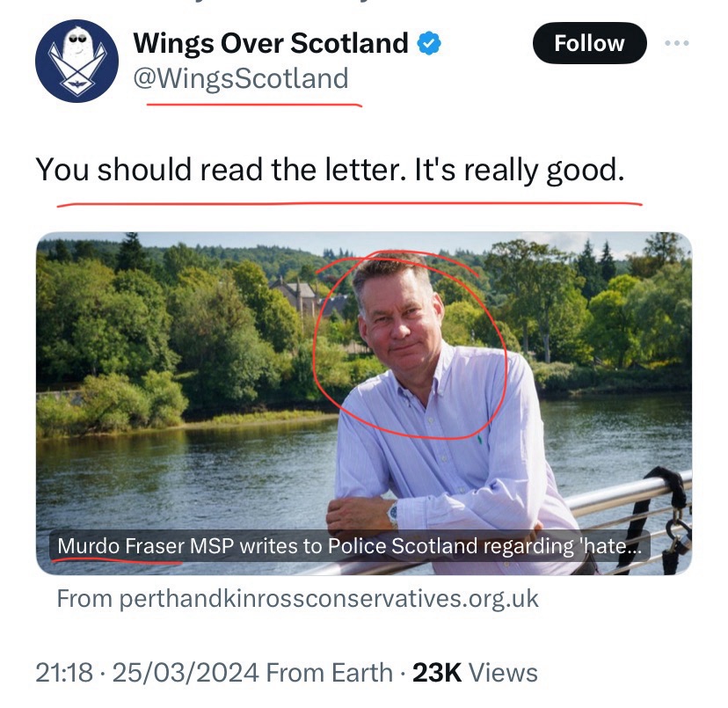Click the wristwatch in the card photo
The width and height of the screenshot is (728, 708).
point(393,512)
